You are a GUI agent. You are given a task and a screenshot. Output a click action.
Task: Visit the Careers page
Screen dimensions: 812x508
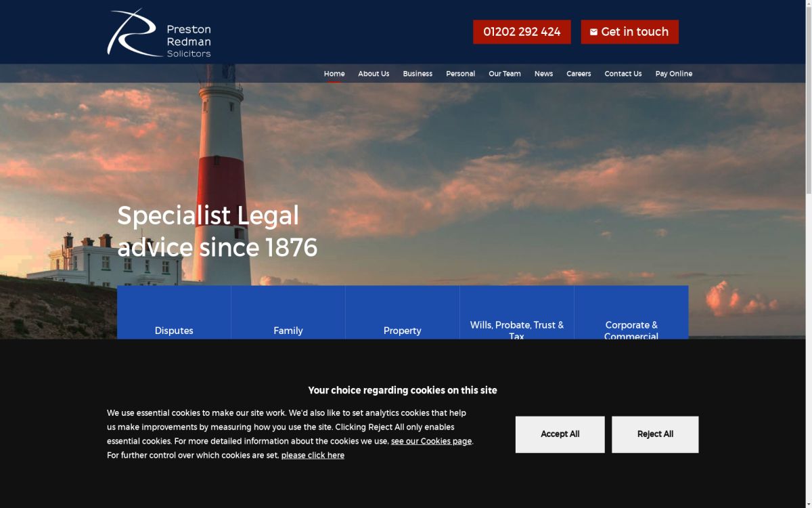tap(579, 74)
